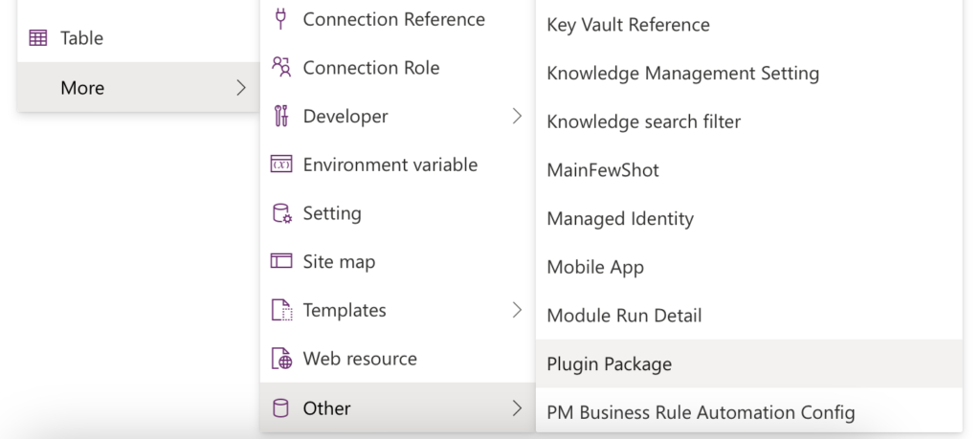Choose Key Vault Reference entry

[748, 25]
